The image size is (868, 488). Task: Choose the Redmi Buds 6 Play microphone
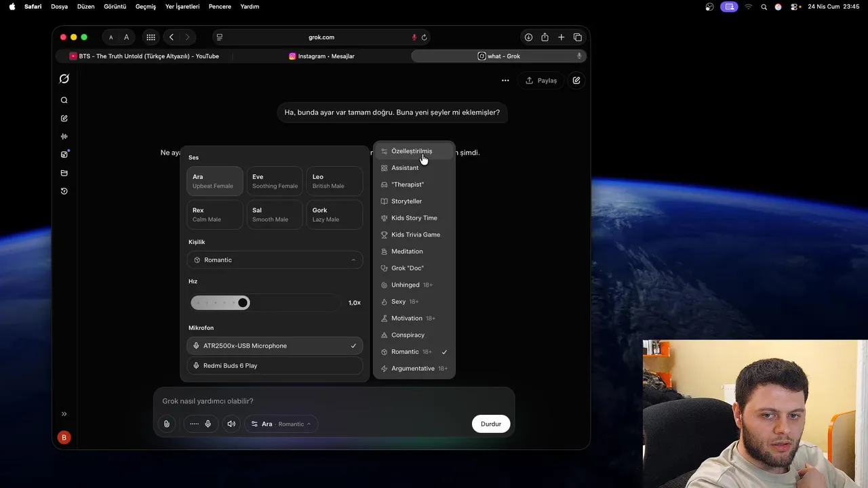click(x=275, y=365)
